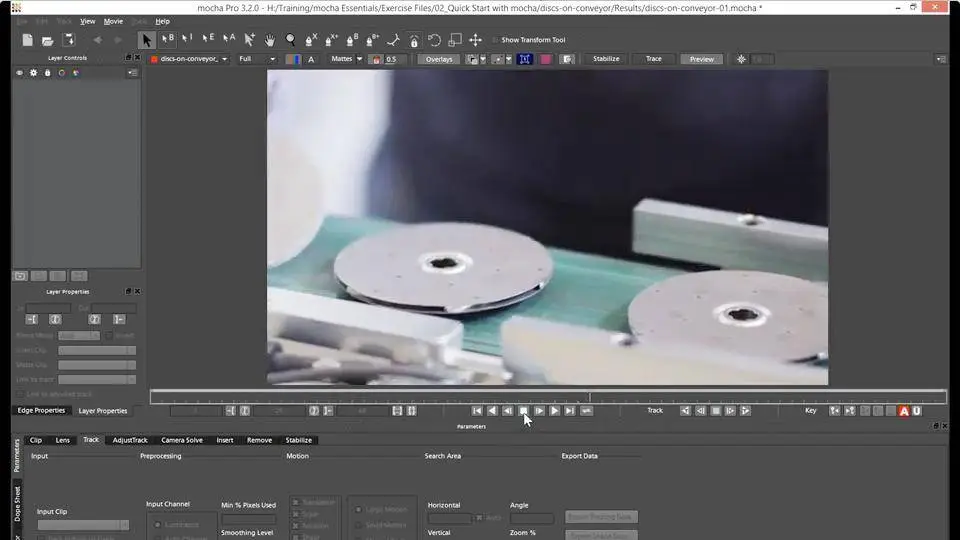Toggle the RGB channels button
Screen dimensions: 960x540
pyautogui.click(x=293, y=59)
